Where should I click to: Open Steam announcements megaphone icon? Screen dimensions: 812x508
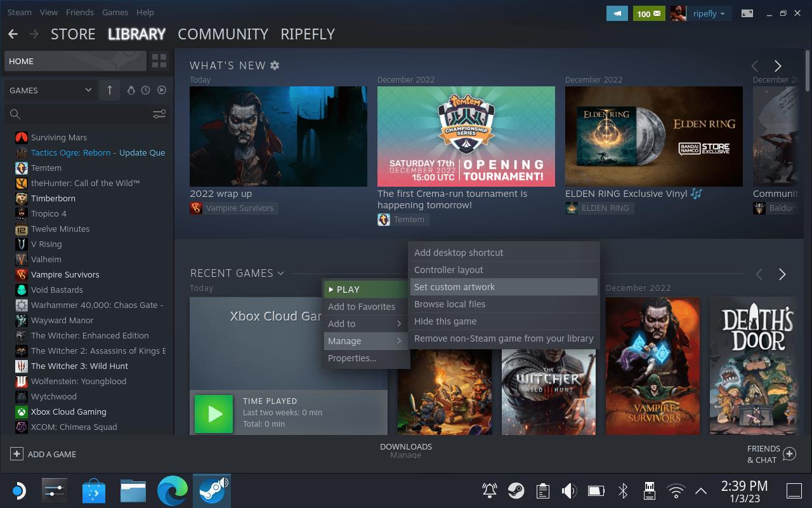[616, 13]
